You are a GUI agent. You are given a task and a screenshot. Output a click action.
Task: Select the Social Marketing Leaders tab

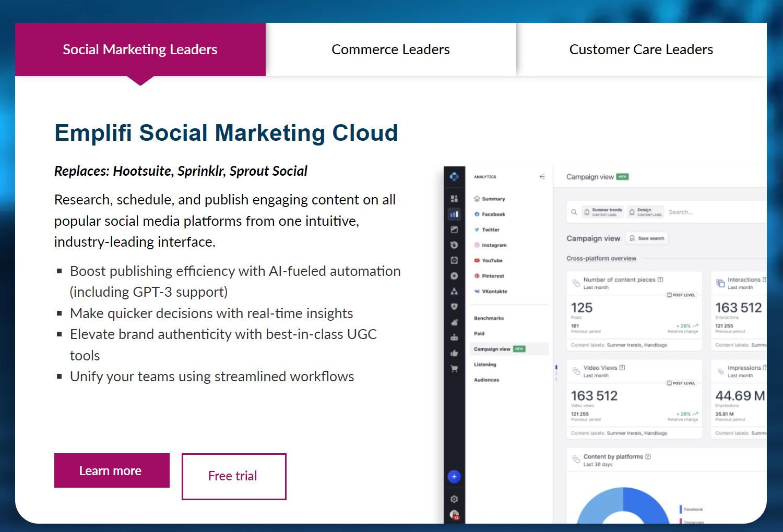pyautogui.click(x=140, y=50)
